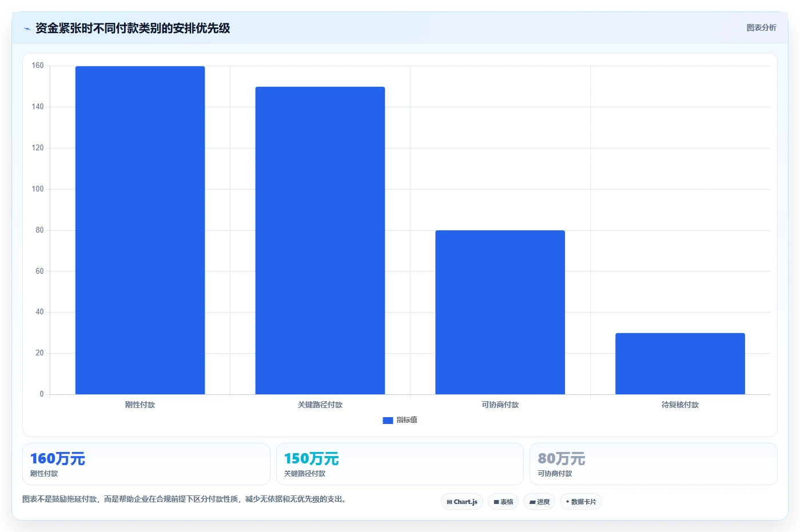Toggle the 指标值 legend color box

tap(388, 420)
